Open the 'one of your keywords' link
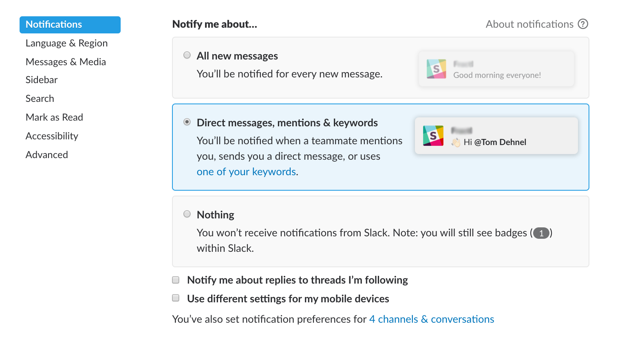This screenshot has height=339, width=644. point(246,172)
